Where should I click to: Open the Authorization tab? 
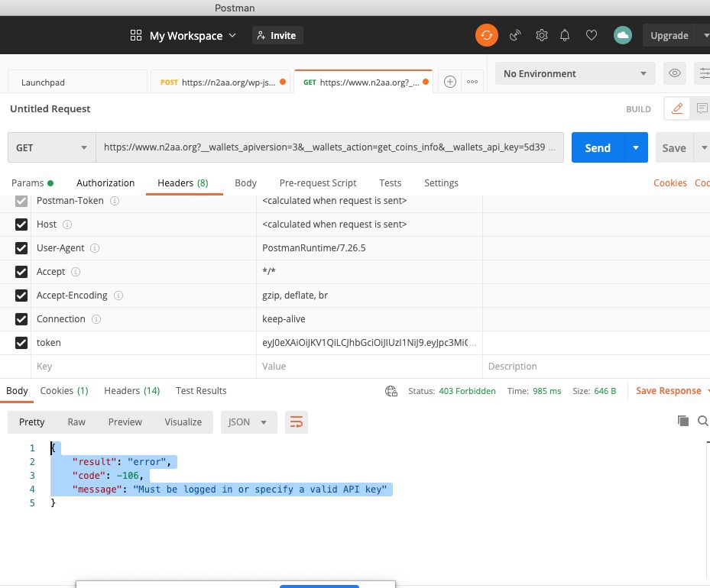pos(105,183)
